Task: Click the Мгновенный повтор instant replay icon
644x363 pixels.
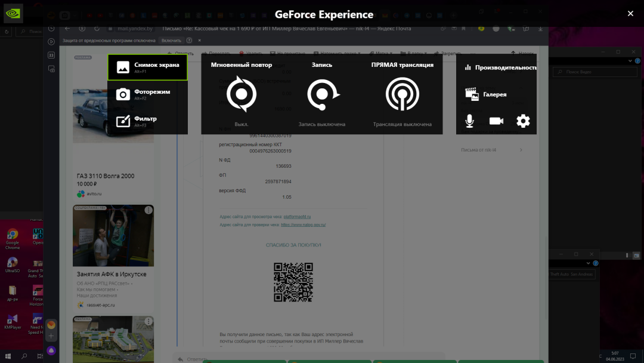Action: (241, 94)
